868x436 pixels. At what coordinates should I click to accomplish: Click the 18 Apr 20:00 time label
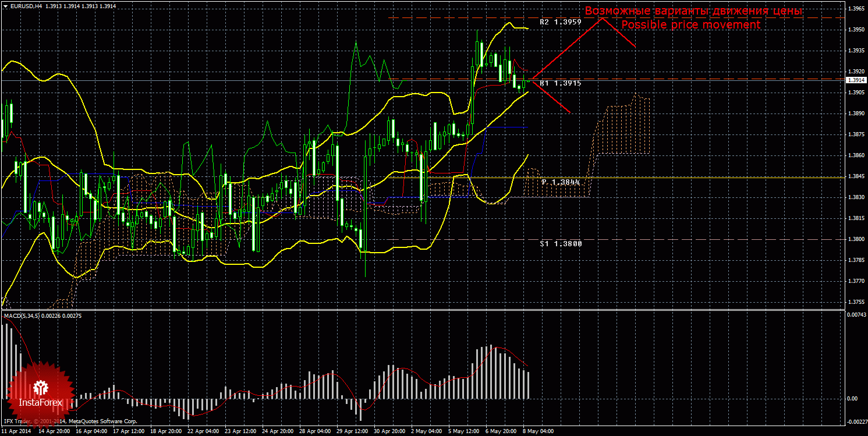[166, 432]
